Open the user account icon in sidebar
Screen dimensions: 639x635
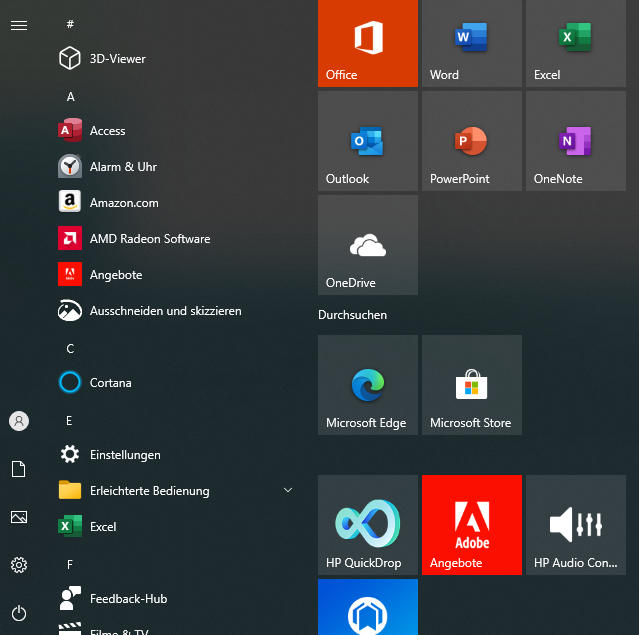tap(19, 421)
